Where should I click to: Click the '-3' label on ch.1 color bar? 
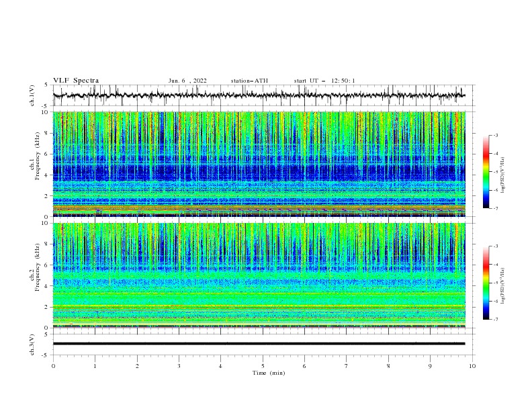tap(495, 135)
